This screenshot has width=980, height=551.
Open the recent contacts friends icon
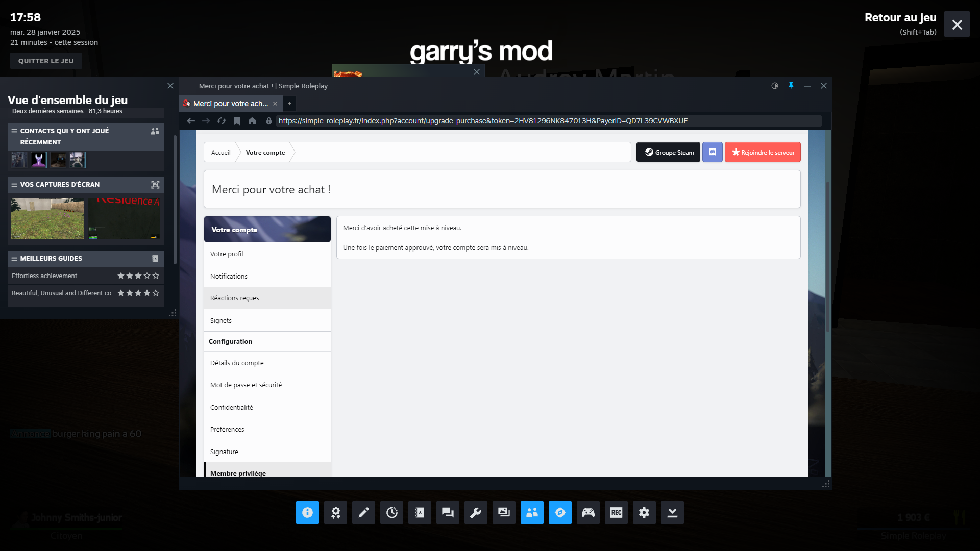point(155,131)
